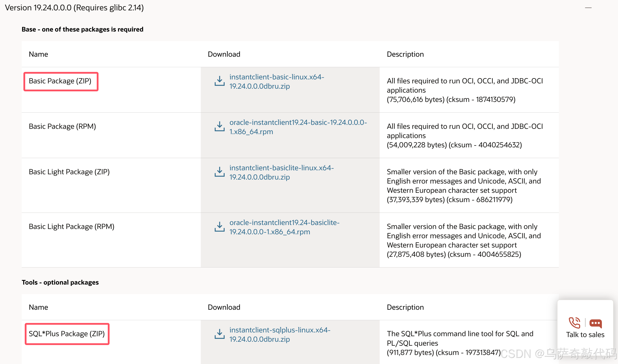Screen dimensions: 618x364
Task: Click description with cksum 4004655825
Action: pyautogui.click(x=464, y=240)
